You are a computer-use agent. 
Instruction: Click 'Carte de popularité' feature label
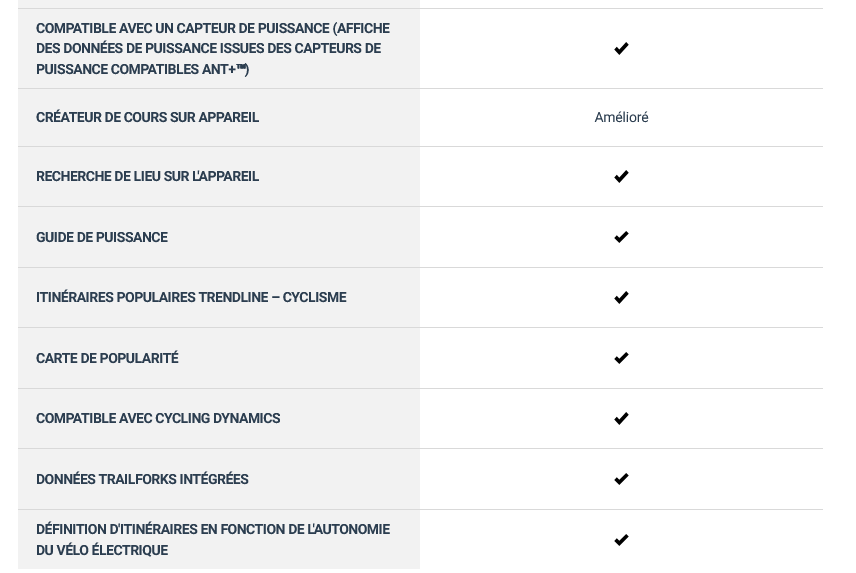click(x=107, y=358)
